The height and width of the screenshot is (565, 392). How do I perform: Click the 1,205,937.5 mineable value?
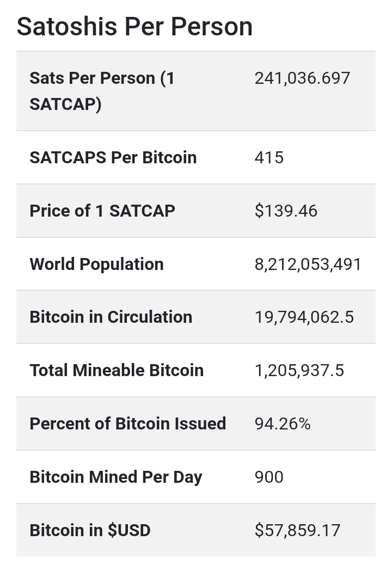coord(299,370)
